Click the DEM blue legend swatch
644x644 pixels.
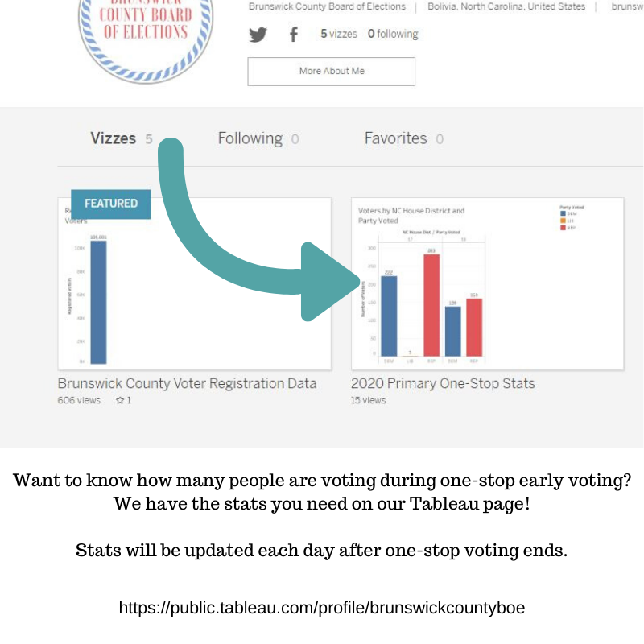point(563,213)
